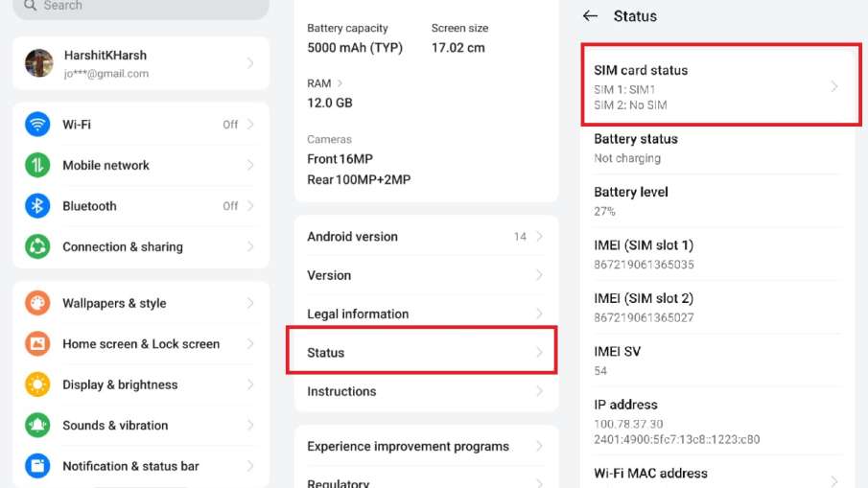Image resolution: width=868 pixels, height=488 pixels.
Task: Tap the blue Bluetooth icon
Action: pyautogui.click(x=37, y=206)
